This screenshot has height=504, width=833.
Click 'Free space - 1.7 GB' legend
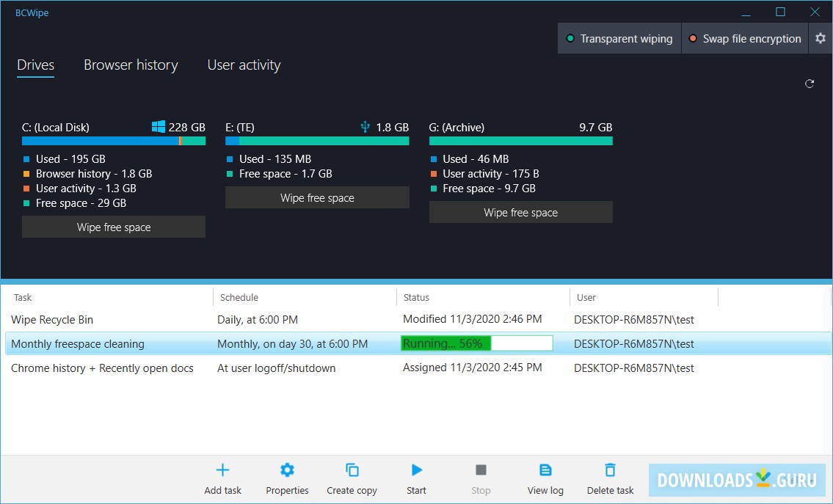coord(285,174)
